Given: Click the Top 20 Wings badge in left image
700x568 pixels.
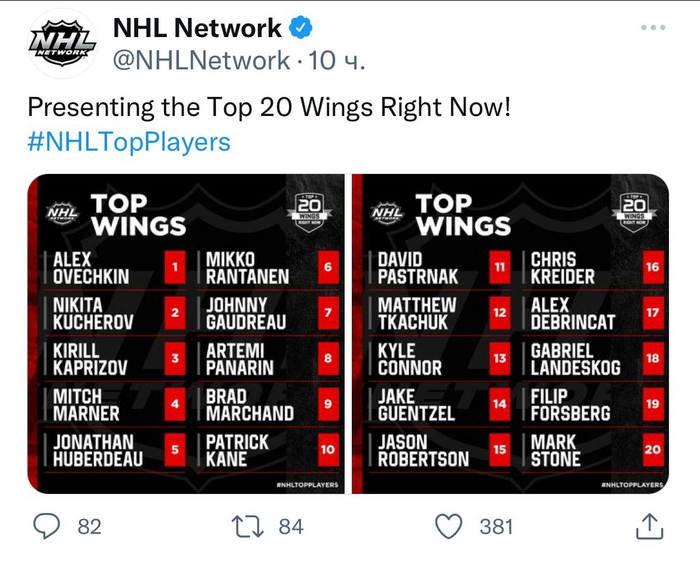Looking at the screenshot, I should [308, 210].
